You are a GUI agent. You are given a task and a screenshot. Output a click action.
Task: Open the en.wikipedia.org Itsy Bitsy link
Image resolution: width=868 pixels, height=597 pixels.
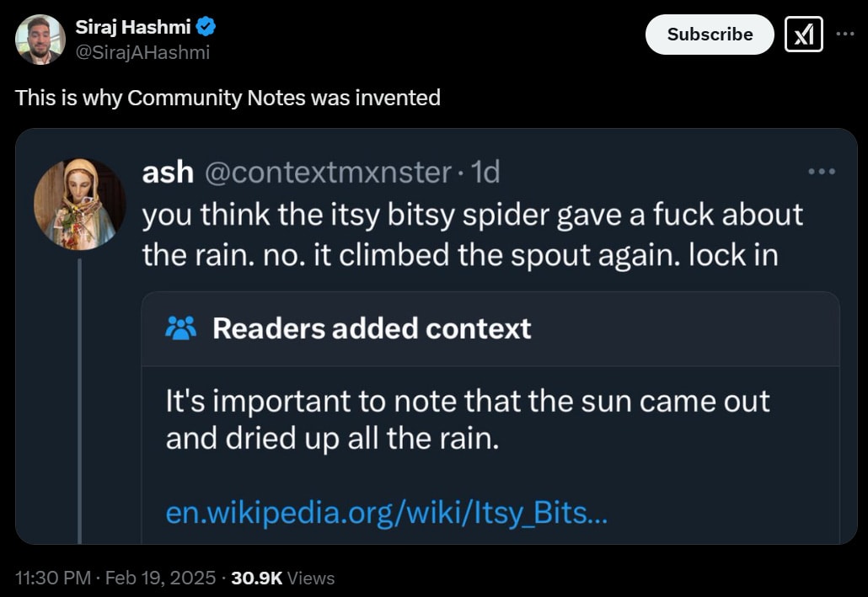coord(387,512)
